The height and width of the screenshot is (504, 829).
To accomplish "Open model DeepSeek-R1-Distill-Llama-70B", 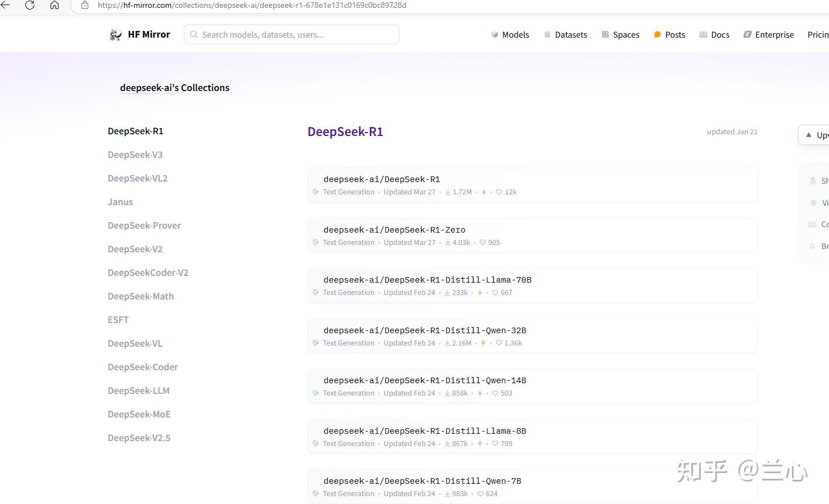I will click(x=427, y=280).
